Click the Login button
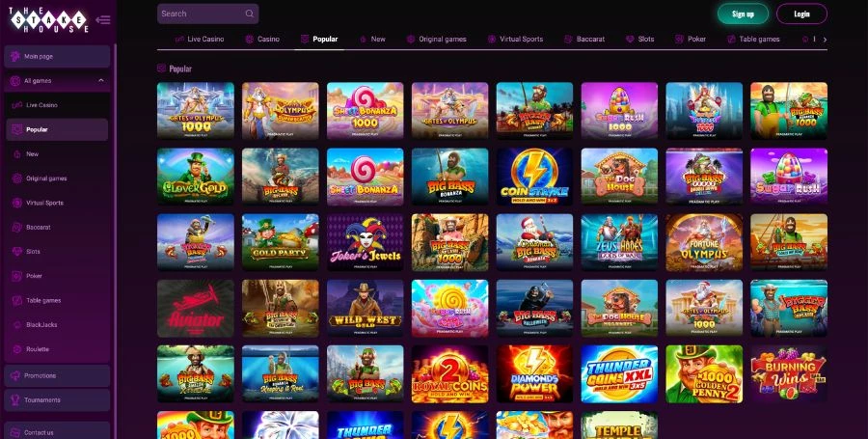Screen dimensions: 868x439 [x=801, y=14]
